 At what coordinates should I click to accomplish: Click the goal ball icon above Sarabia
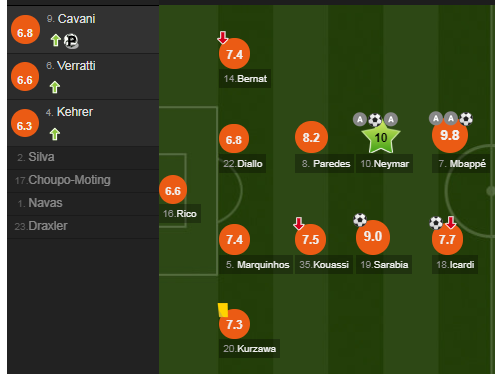(x=360, y=220)
